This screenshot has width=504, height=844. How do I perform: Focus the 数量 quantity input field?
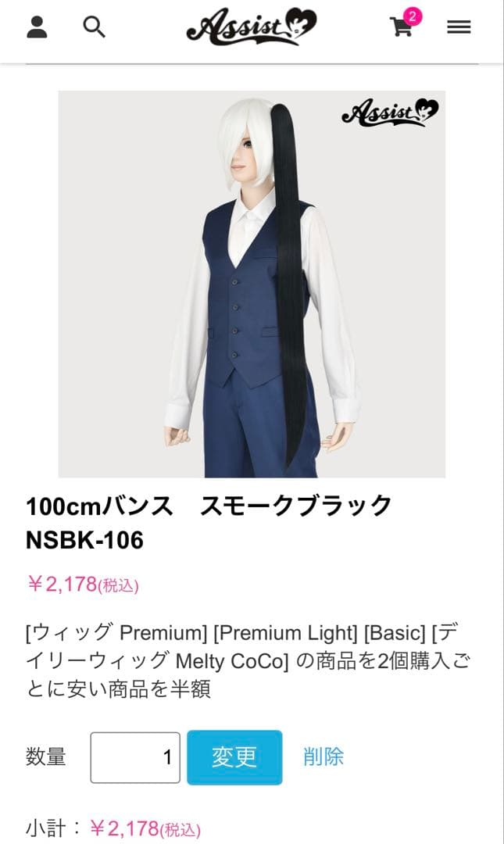[135, 757]
